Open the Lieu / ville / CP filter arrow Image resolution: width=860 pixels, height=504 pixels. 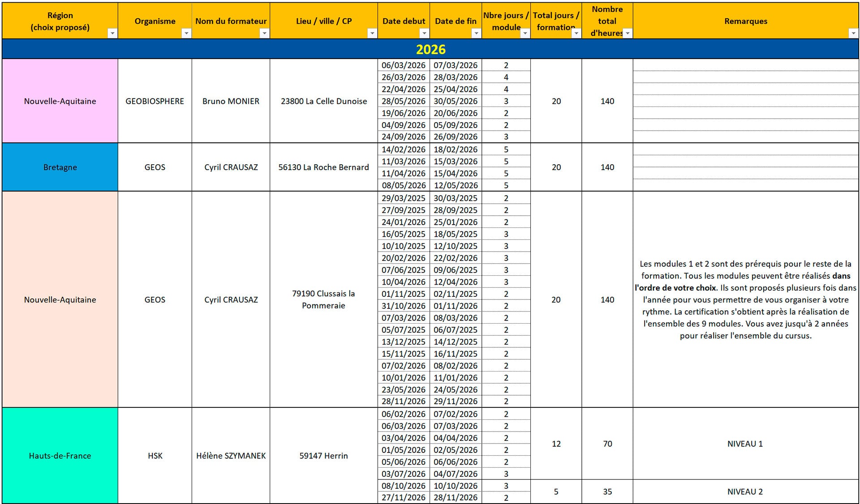[x=372, y=33]
